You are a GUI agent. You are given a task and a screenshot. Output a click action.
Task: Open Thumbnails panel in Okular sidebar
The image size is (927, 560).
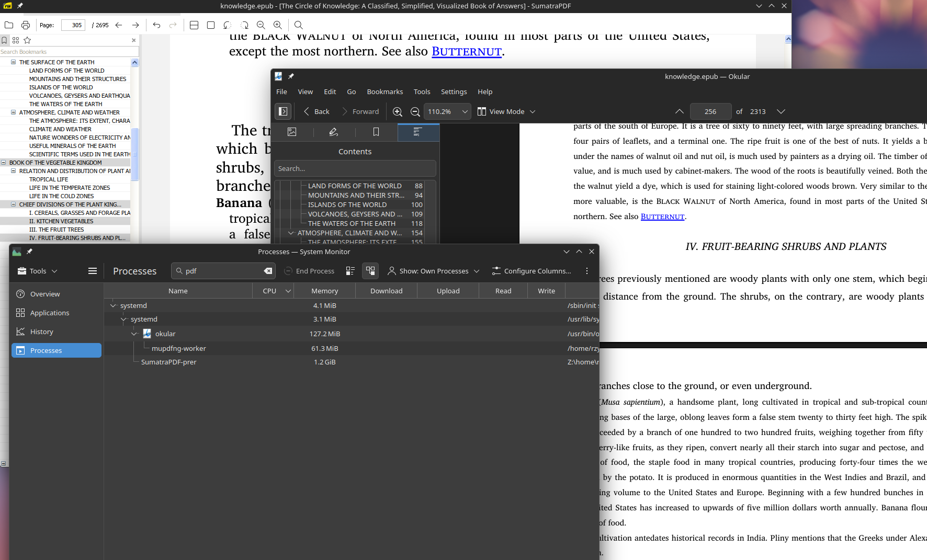[292, 132]
